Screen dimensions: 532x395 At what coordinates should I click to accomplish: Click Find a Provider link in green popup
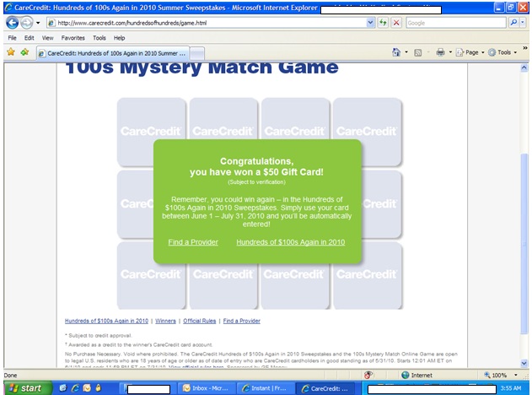pos(193,242)
